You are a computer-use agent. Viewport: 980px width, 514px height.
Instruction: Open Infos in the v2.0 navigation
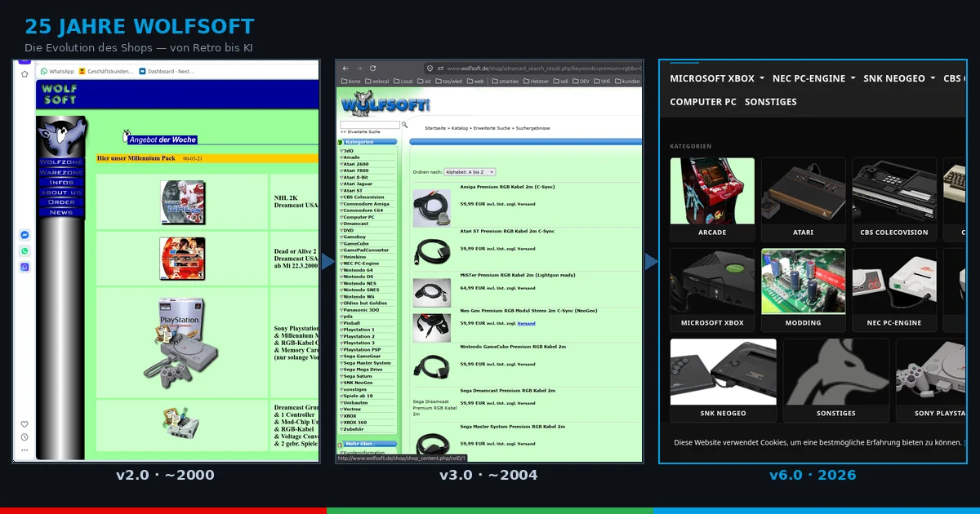point(61,182)
